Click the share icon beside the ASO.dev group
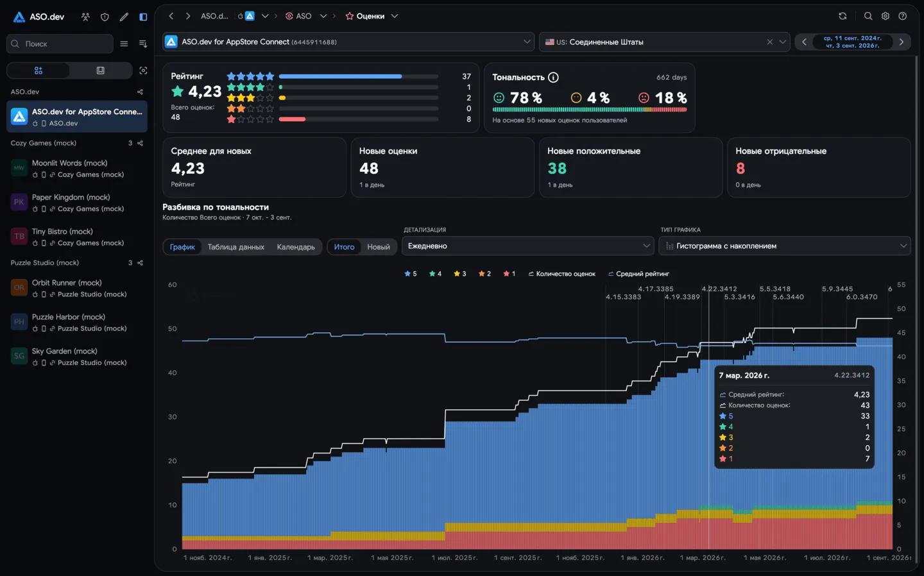The width and height of the screenshot is (924, 576). [140, 92]
